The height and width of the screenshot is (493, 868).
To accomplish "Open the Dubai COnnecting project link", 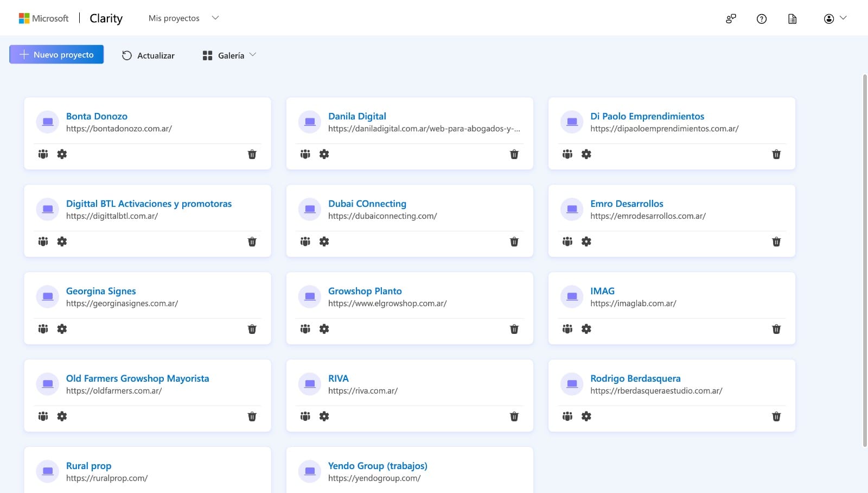I will (367, 204).
